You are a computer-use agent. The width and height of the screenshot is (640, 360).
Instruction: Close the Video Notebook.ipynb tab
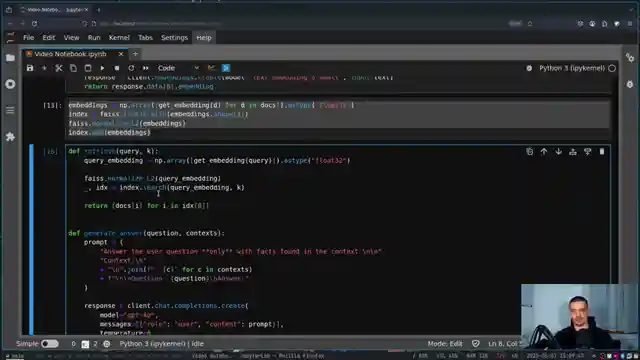pyautogui.click(x=121, y=54)
